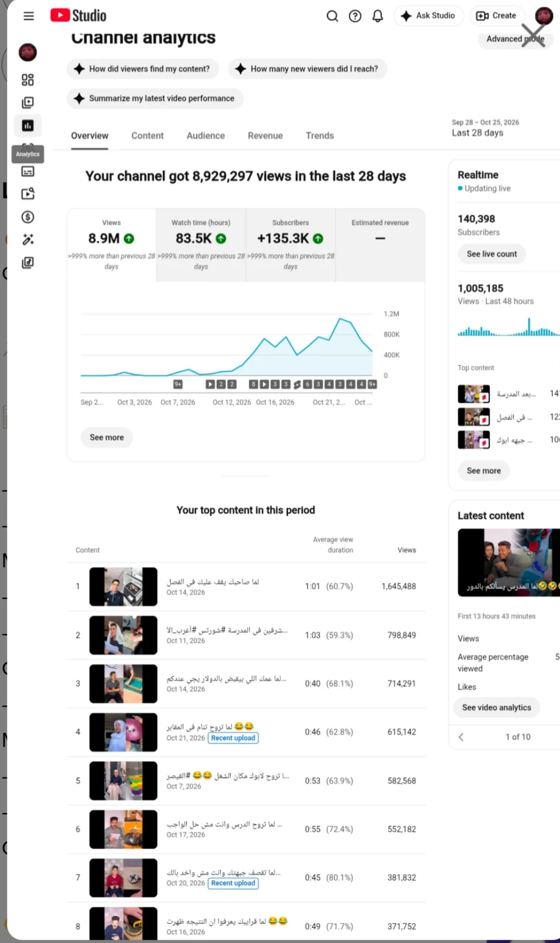Open the notifications bell

[x=378, y=16]
